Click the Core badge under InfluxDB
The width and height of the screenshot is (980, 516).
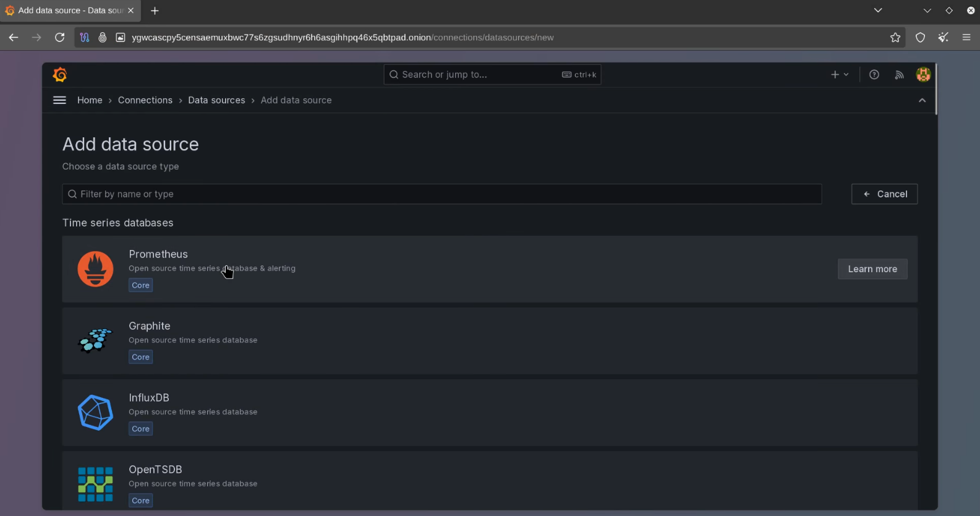[x=140, y=429]
